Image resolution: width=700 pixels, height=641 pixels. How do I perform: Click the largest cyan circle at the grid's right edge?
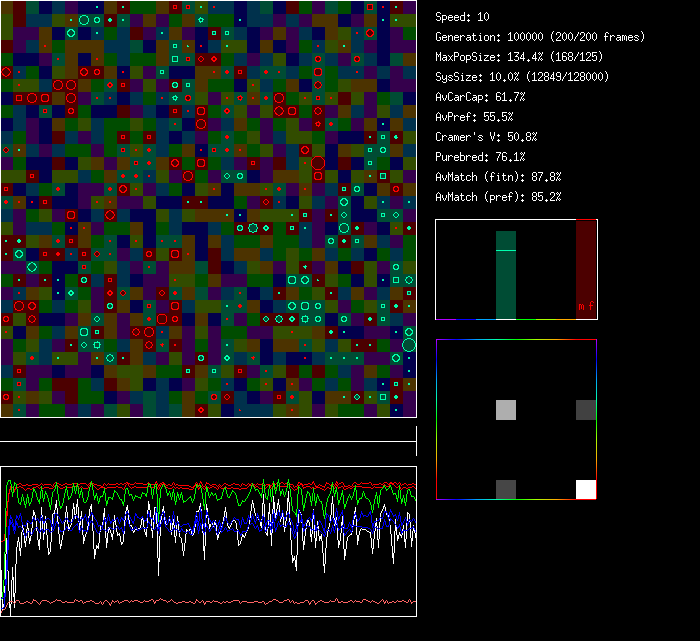coord(409,345)
